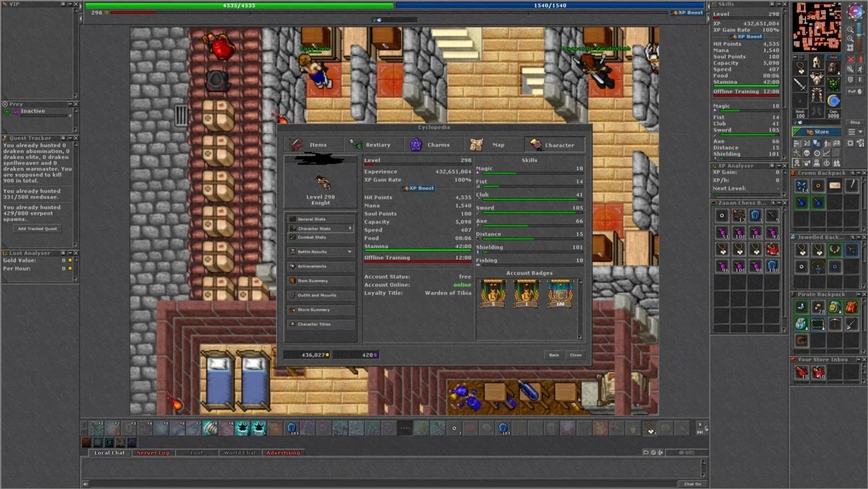Screen dimensions: 868x489
Task: Collapse the Quest Tracker panel
Action: tap(69, 138)
